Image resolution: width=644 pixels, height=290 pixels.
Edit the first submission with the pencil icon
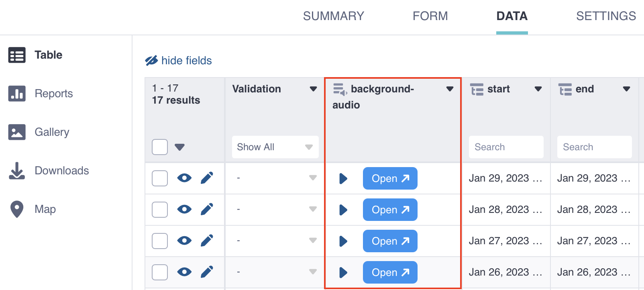(x=207, y=178)
